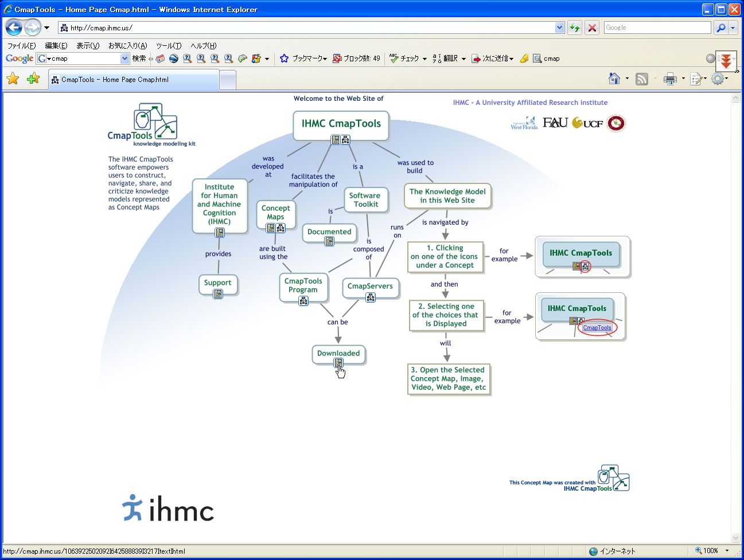The width and height of the screenshot is (744, 560).
Task: Click the highlighter pen icon
Action: coord(524,58)
